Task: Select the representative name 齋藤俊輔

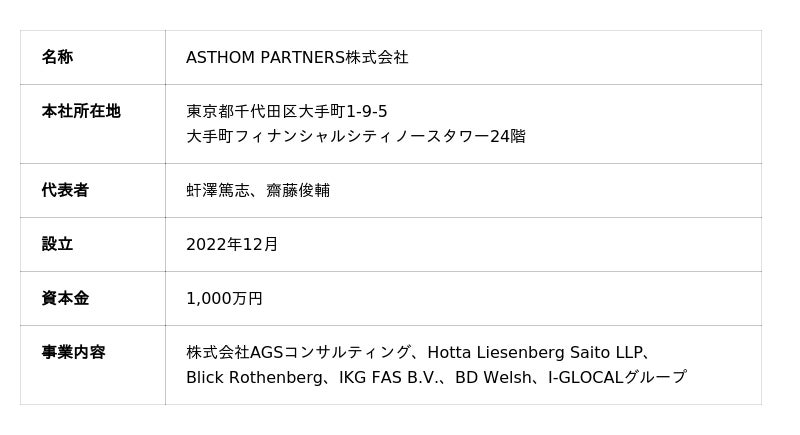Action: [298, 190]
